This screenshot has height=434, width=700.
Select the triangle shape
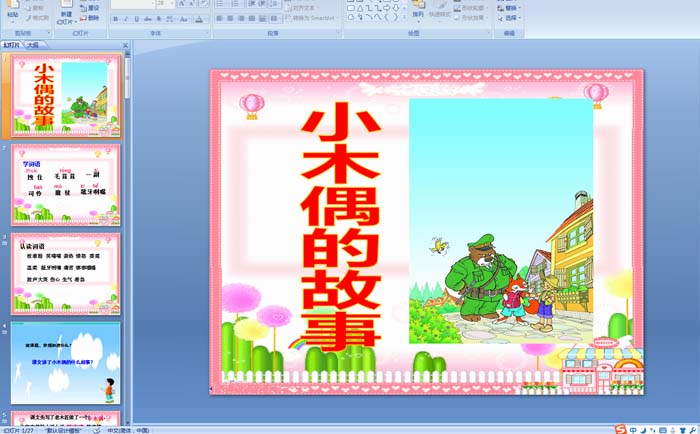(360, 8)
